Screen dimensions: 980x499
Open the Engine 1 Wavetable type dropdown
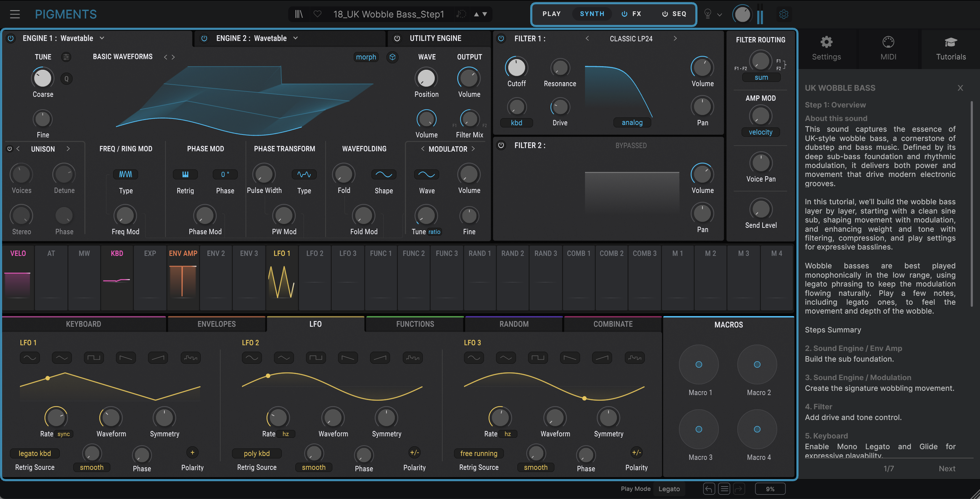click(x=101, y=38)
